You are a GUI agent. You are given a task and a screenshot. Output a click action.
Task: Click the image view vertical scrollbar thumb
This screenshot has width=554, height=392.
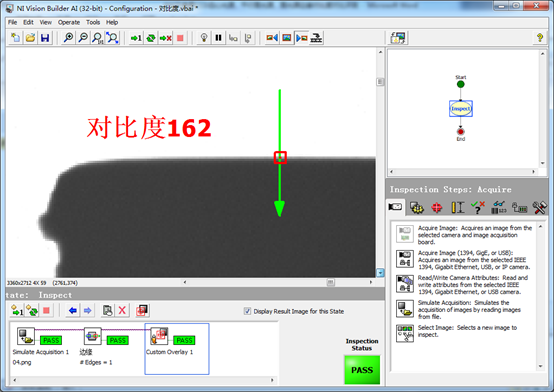tap(380, 82)
